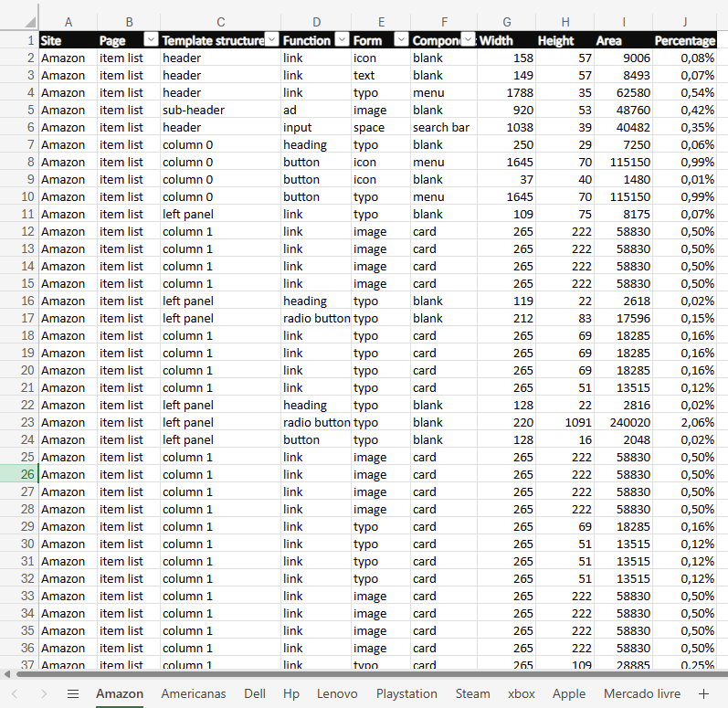Open the Page column filter dropdown

coord(151,40)
